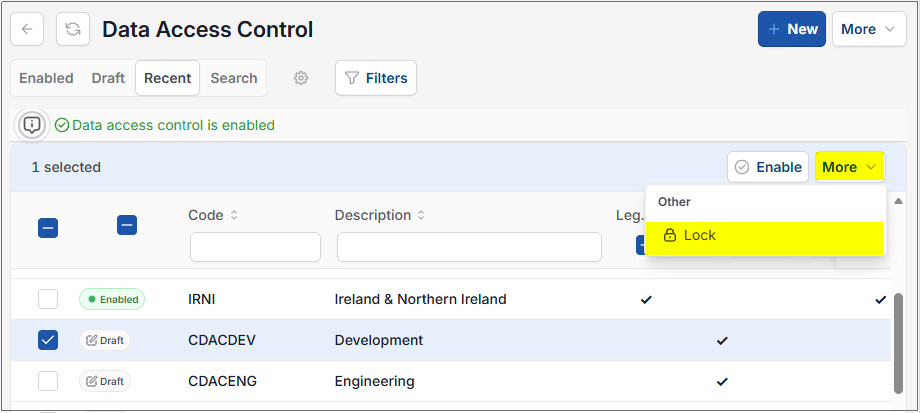Viewport: 921px width, 413px height.
Task: Click the back arrow icon
Action: point(27,29)
